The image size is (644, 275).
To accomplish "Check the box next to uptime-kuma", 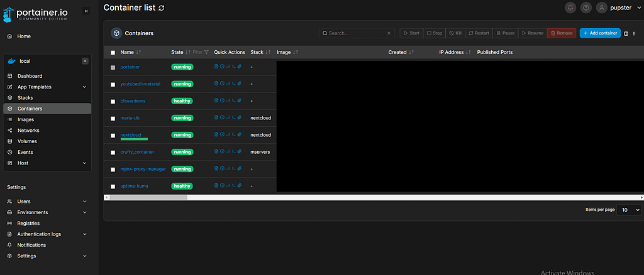I will click(x=113, y=186).
